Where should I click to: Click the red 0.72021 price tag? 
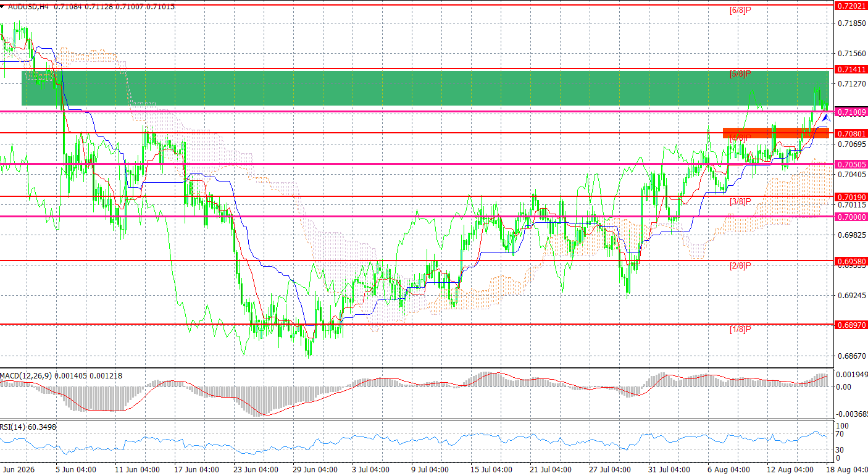tap(851, 5)
